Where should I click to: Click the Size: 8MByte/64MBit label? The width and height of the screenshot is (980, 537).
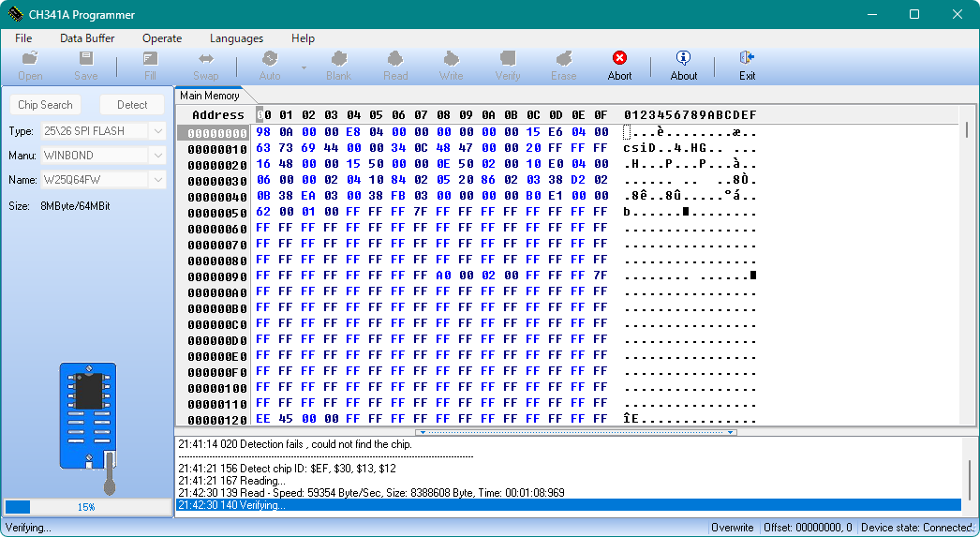click(x=59, y=205)
